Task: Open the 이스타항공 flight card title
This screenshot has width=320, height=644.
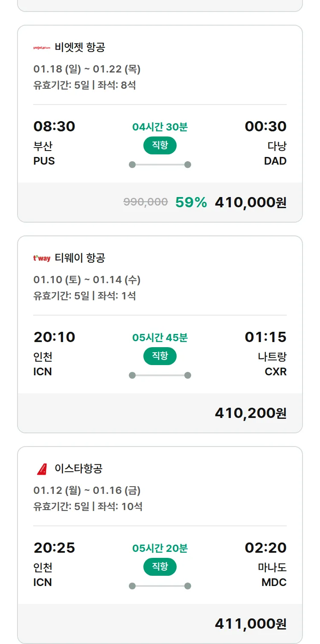Action: [x=79, y=469]
